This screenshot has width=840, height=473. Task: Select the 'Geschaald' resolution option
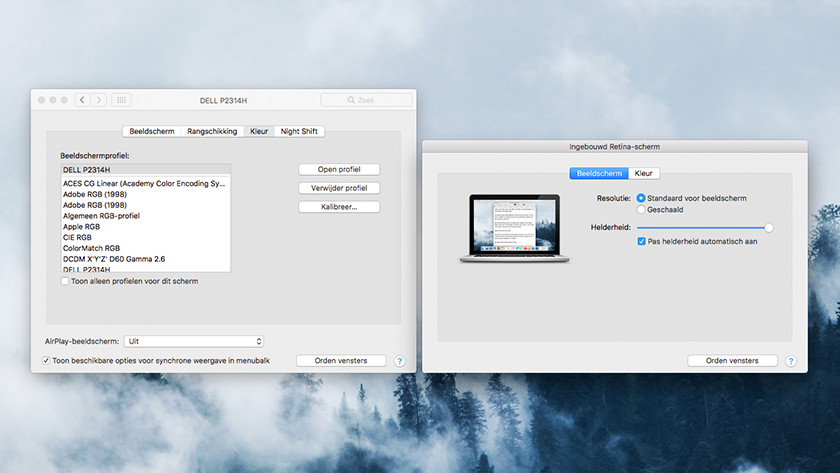click(641, 210)
